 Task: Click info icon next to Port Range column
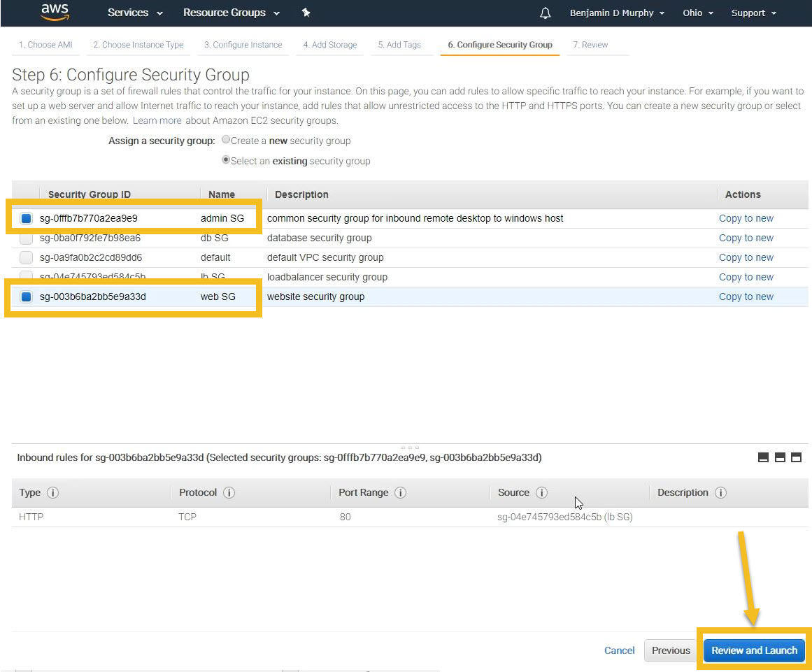coord(400,492)
